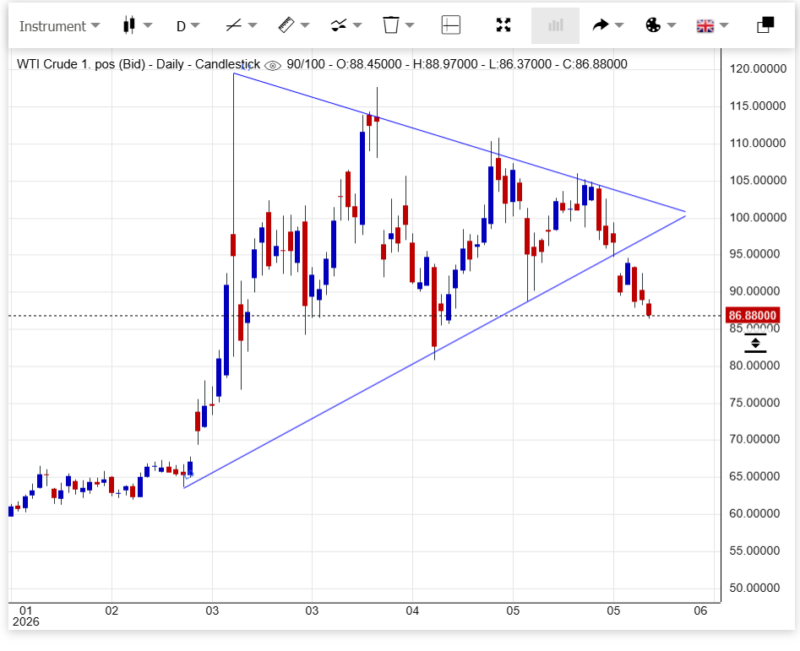Toggle the crosshair grid layout icon
This screenshot has width=800, height=651.
click(x=451, y=25)
